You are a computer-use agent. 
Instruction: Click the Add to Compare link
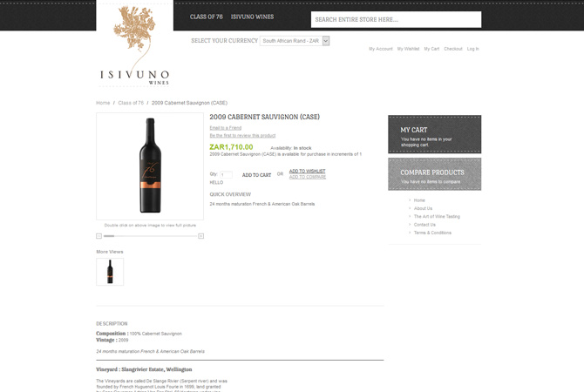(x=308, y=177)
